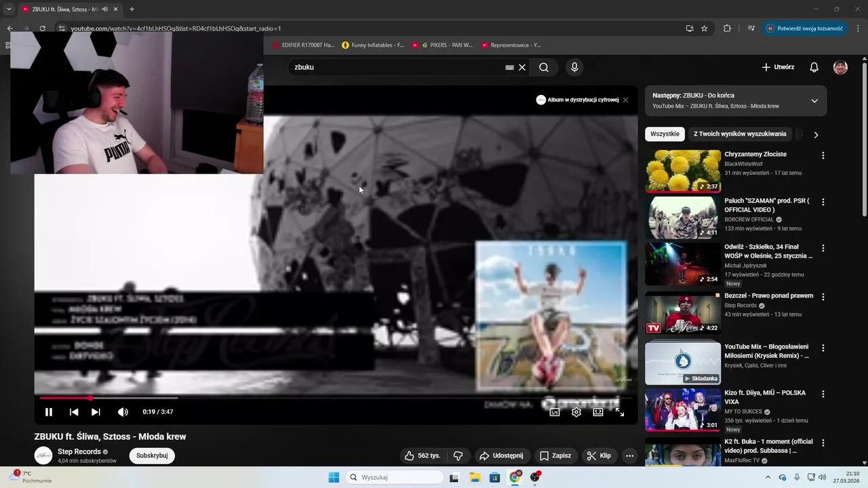Switch the player to theater mode
868x488 pixels.
click(598, 412)
